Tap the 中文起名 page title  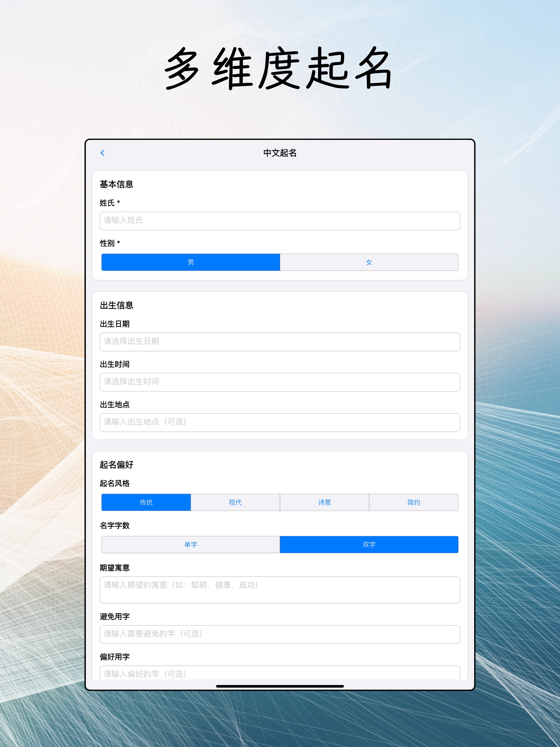(x=280, y=153)
